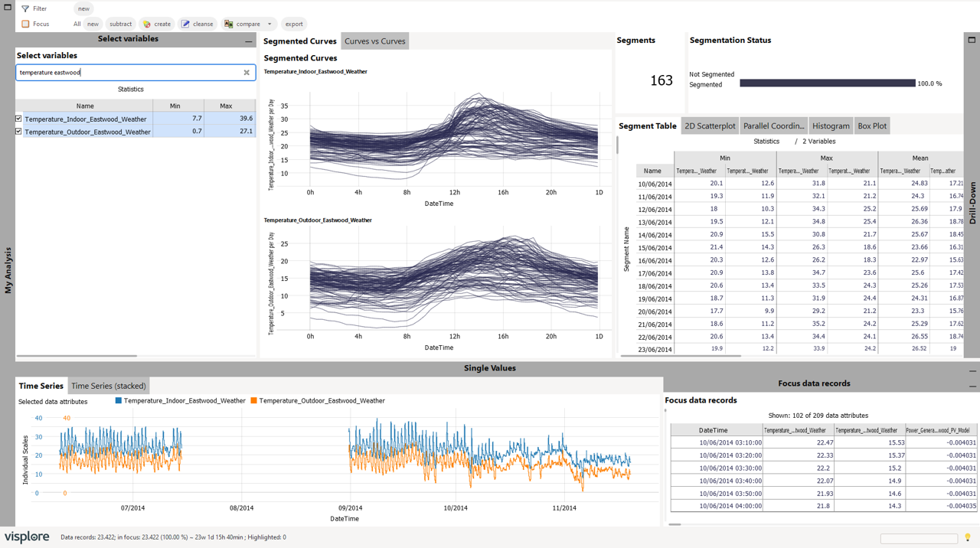Viewport: 980px width, 548px height.
Task: Click the export button
Action: coord(294,24)
